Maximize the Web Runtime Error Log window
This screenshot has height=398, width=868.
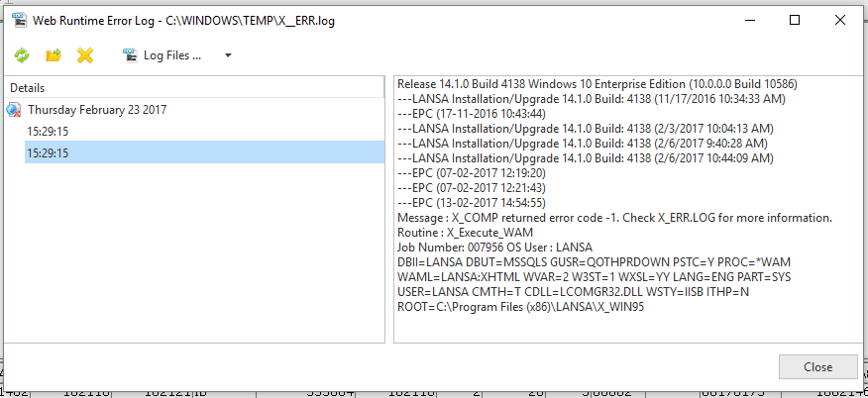(794, 20)
